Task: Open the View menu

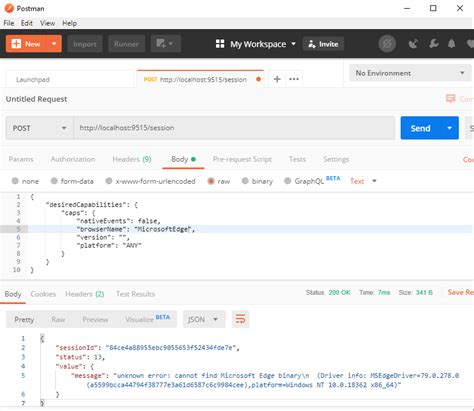Action: (47, 23)
